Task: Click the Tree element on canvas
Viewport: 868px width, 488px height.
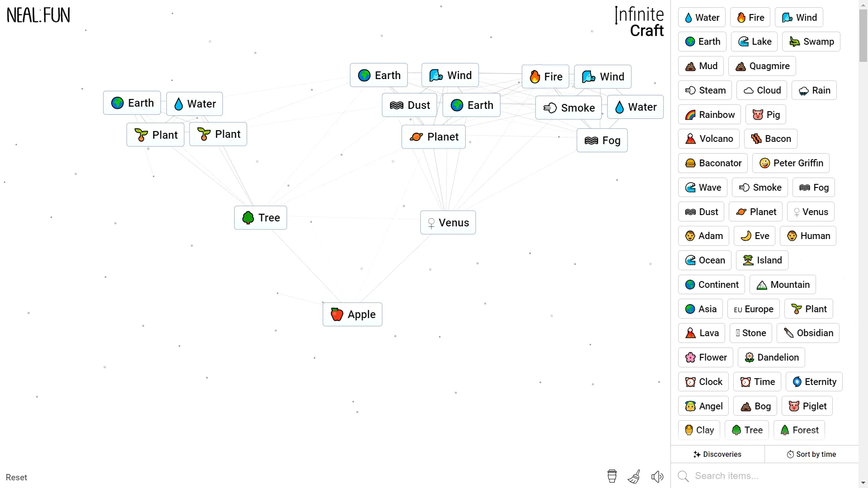Action: (x=260, y=217)
